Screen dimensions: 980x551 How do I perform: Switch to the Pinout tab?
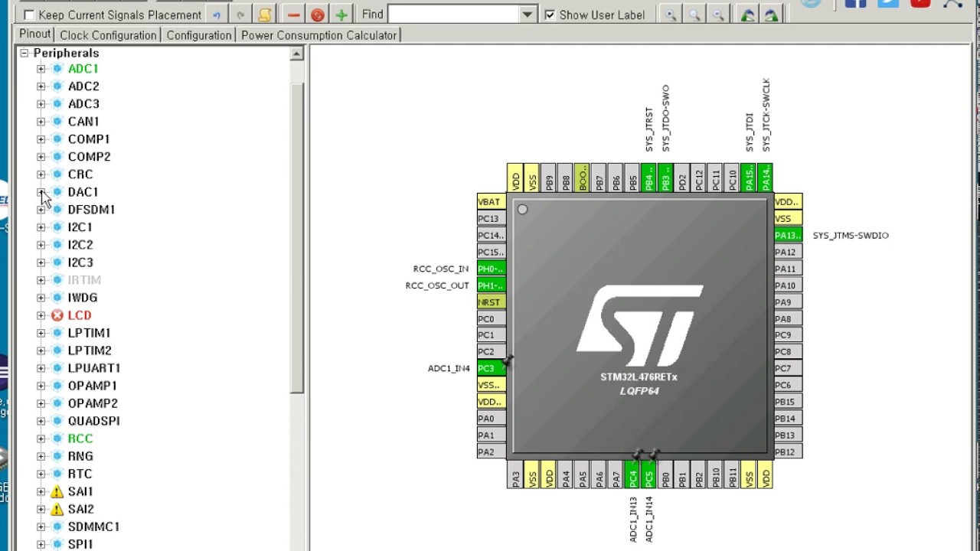pyautogui.click(x=35, y=34)
